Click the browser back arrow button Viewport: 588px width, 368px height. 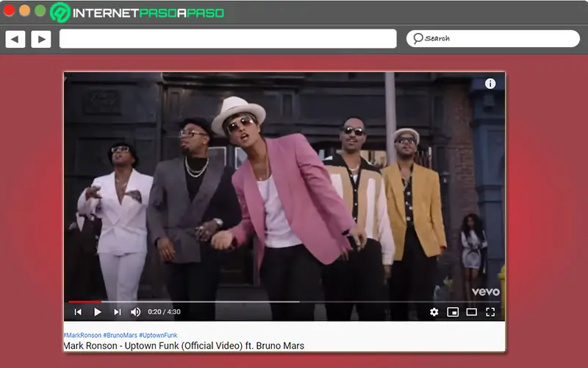[15, 39]
